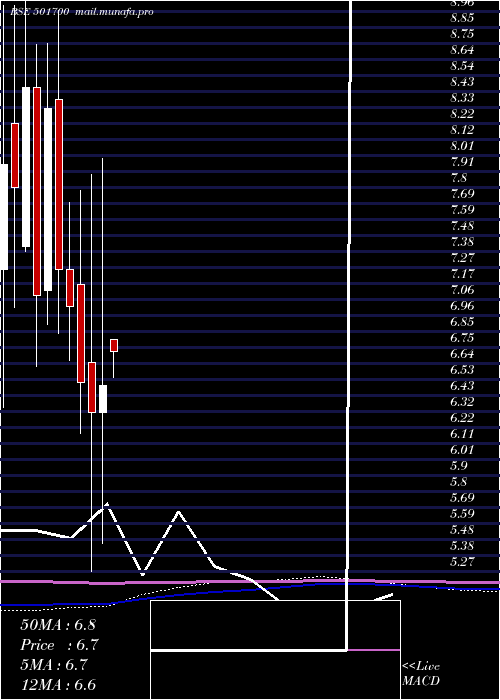Click the 6.85 price axis label
The height and width of the screenshot is (700, 500).
[x=462, y=321]
